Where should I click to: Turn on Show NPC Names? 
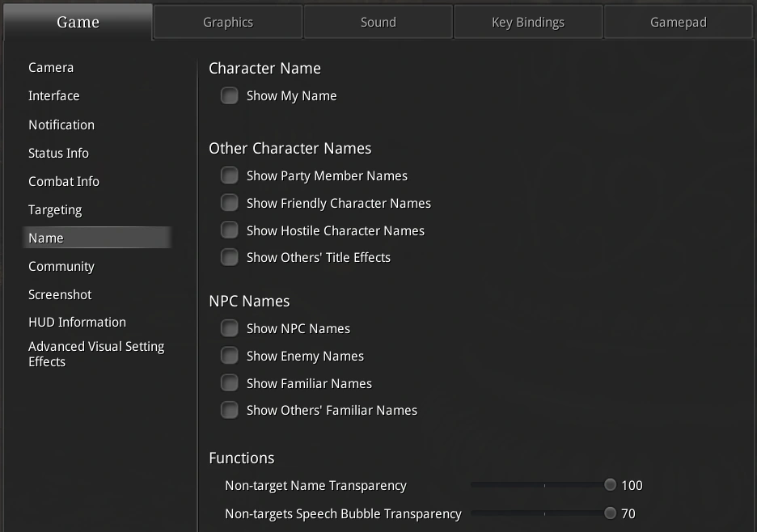(230, 329)
